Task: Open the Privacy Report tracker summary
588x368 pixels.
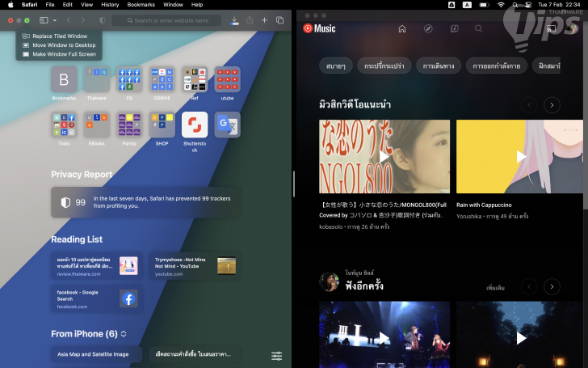Action: click(146, 202)
